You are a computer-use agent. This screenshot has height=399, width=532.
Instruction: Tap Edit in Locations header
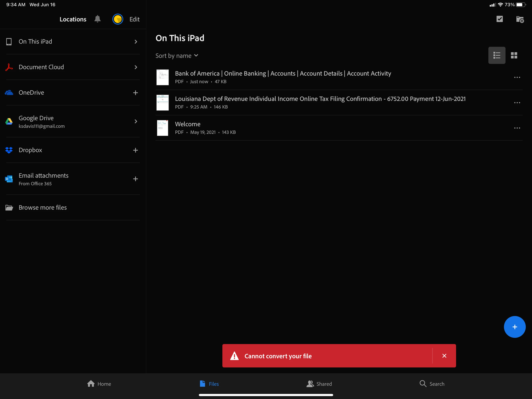click(x=134, y=19)
